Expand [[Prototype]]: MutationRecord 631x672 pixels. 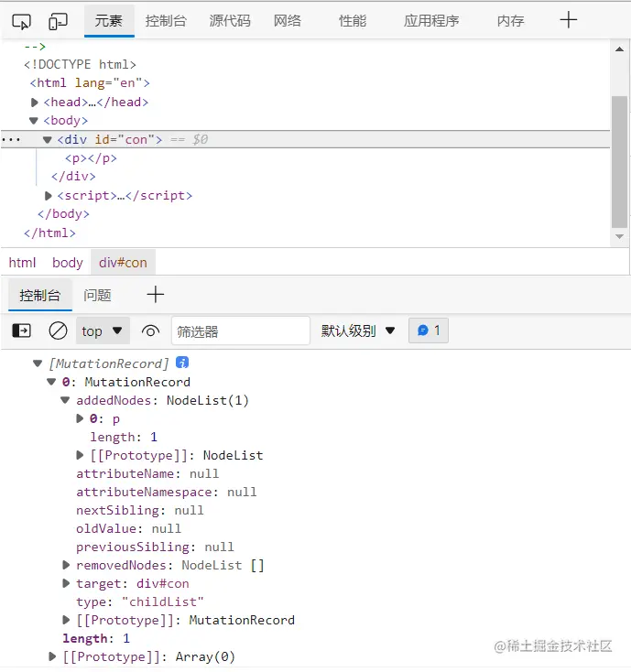click(x=66, y=620)
